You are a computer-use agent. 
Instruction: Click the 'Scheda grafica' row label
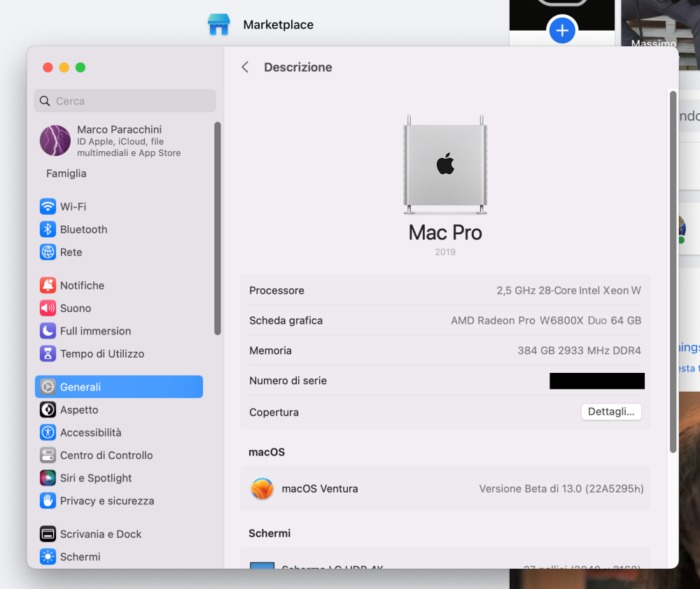[x=286, y=320]
